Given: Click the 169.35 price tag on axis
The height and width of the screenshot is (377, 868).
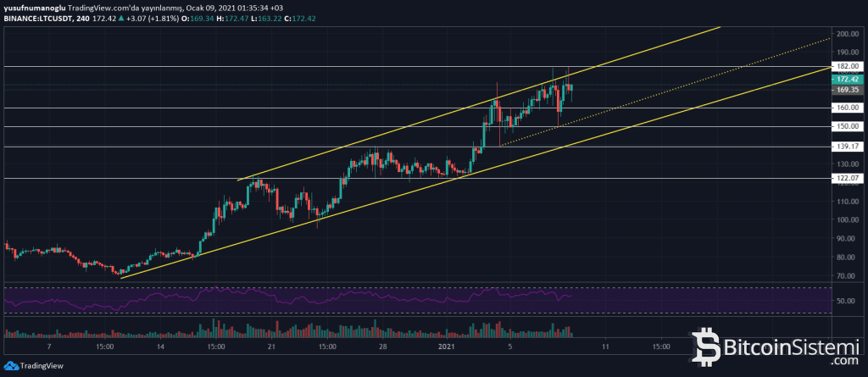Looking at the screenshot, I should coord(849,89).
